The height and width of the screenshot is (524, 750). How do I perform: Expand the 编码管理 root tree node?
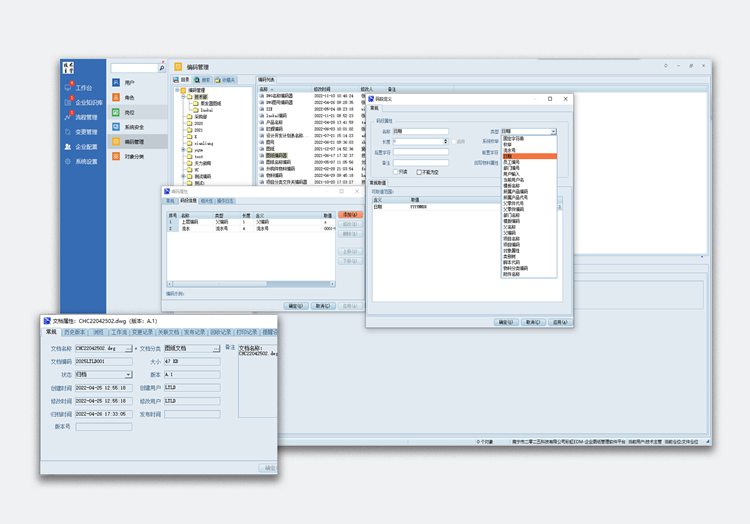click(178, 90)
